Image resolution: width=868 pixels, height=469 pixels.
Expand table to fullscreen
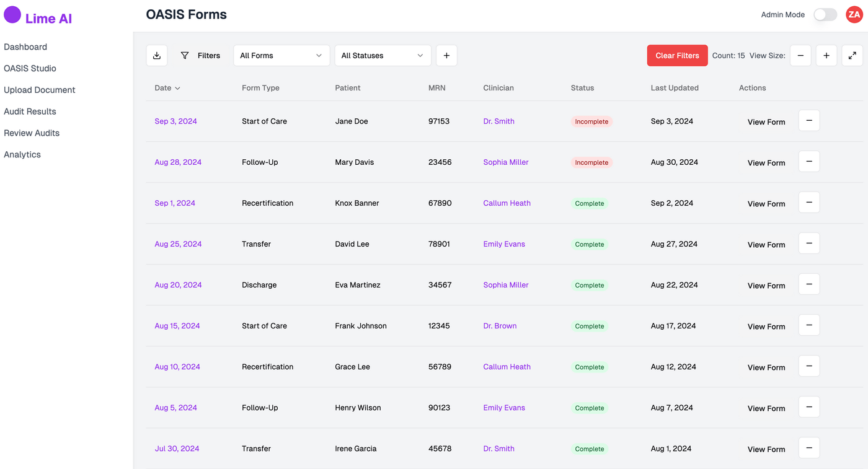[852, 56]
